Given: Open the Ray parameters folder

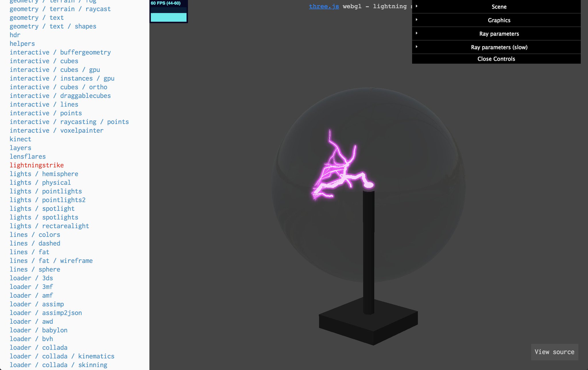Looking at the screenshot, I should [x=499, y=34].
